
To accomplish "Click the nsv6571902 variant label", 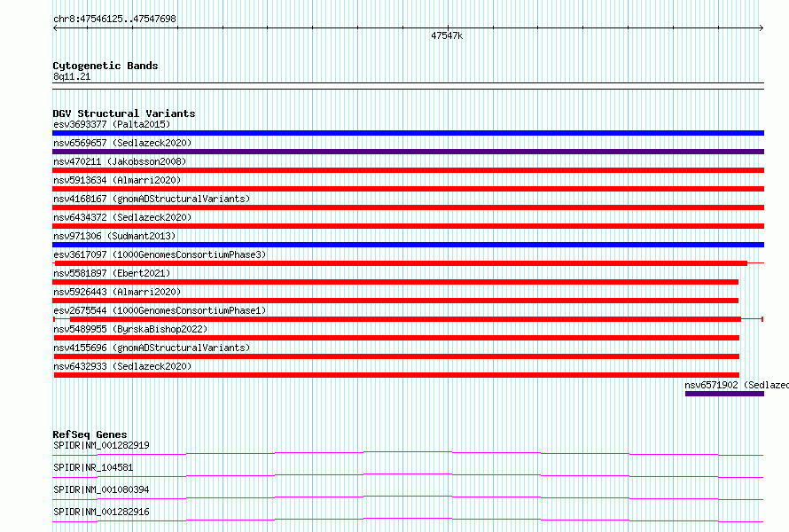I will pyautogui.click(x=737, y=385).
